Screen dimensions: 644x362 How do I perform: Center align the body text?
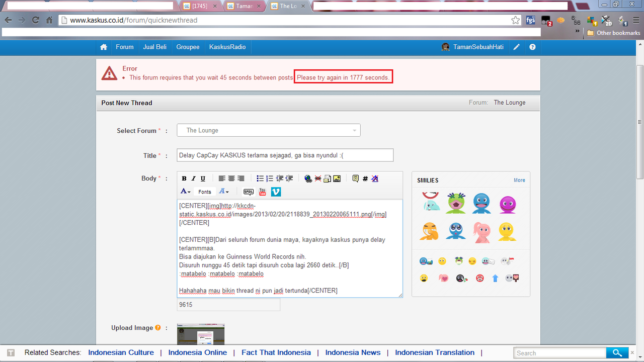click(231, 178)
